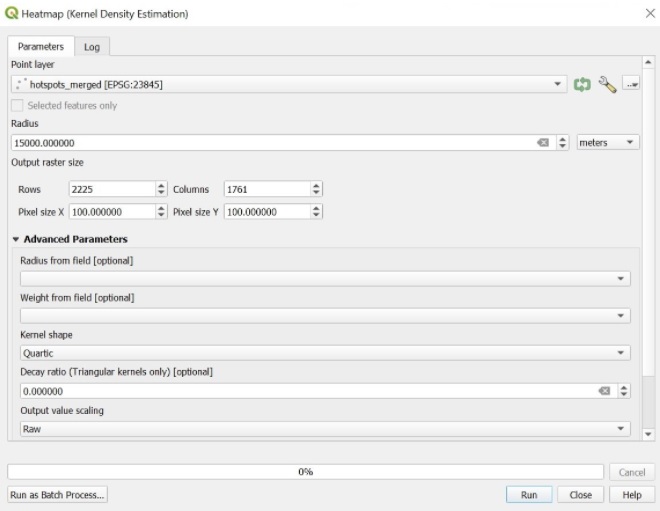Clear the Decay ratio value

pyautogui.click(x=604, y=391)
